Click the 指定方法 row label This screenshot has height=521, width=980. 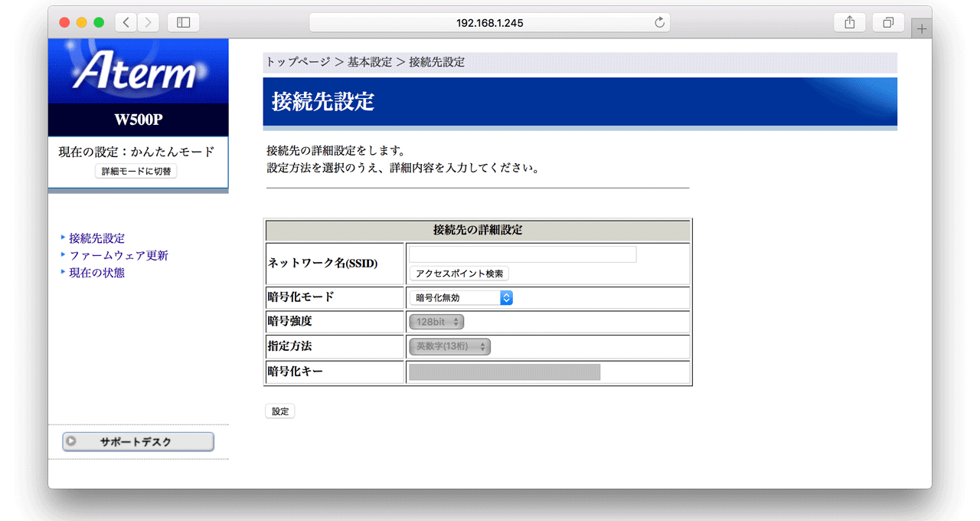290,346
